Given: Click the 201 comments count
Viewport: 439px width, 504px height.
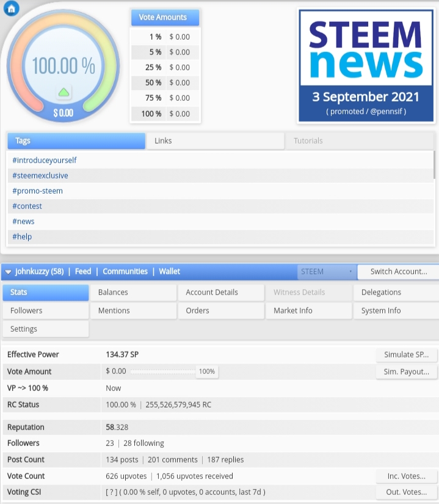Looking at the screenshot, I should point(172,460).
